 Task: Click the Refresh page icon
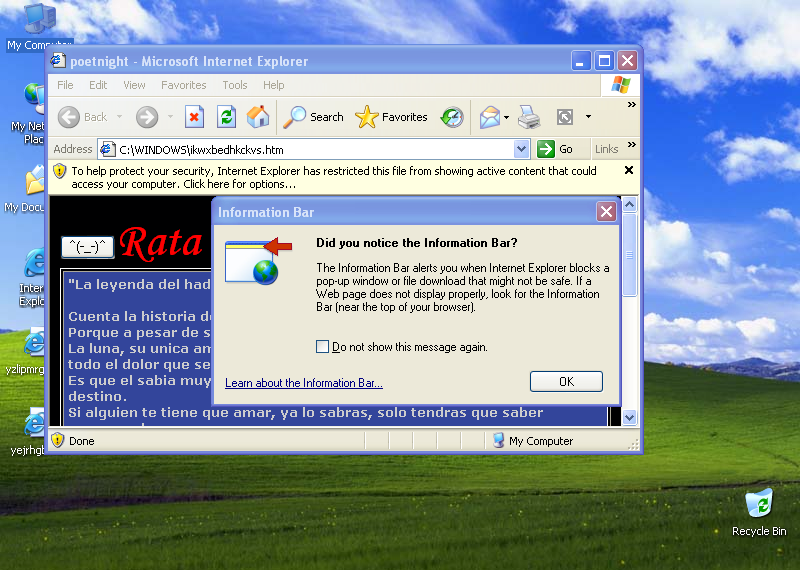(x=226, y=117)
